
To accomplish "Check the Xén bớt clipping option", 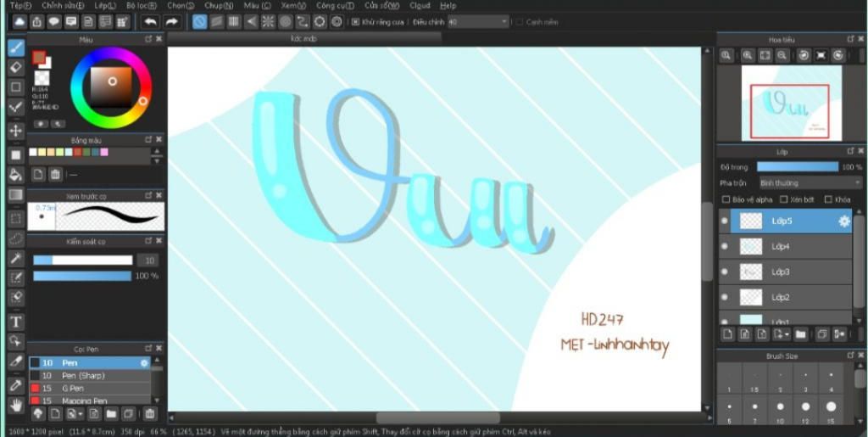I will pyautogui.click(x=783, y=199).
